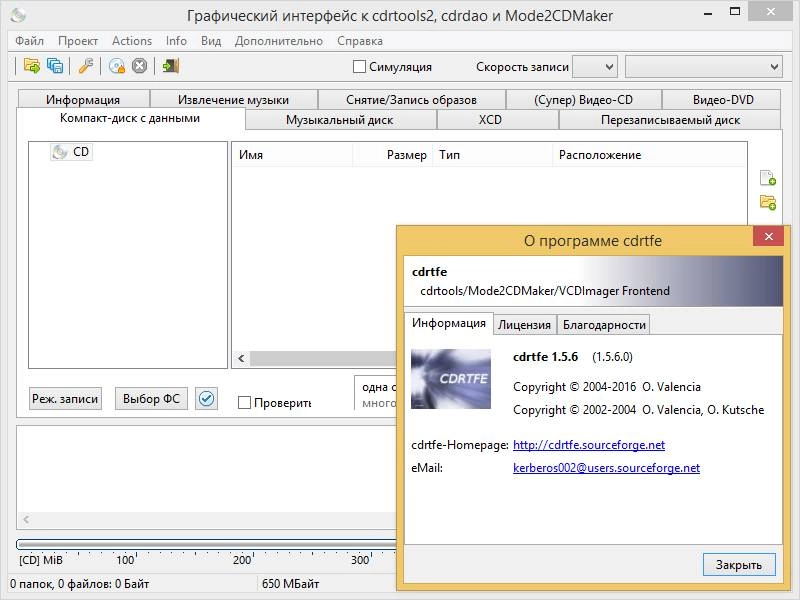Minimize the main cdrtfe window

point(708,14)
